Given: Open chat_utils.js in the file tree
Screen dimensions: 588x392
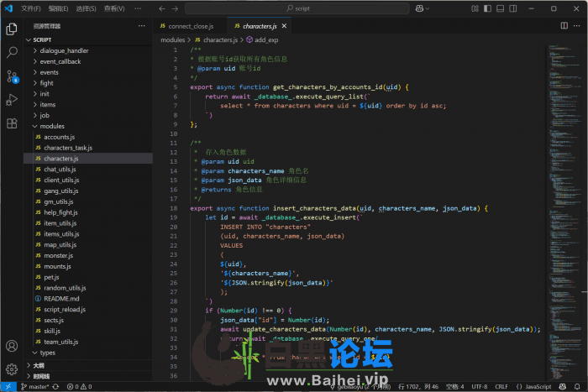Looking at the screenshot, I should (88, 170).
